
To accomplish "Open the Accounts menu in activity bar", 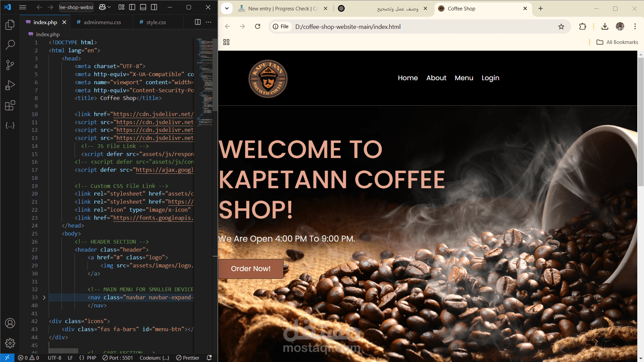I will (10, 323).
